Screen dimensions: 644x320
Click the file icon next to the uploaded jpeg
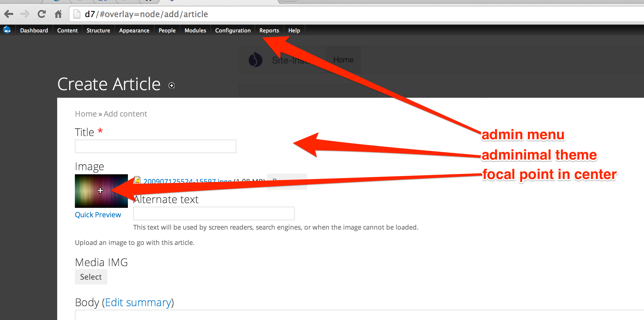click(137, 180)
